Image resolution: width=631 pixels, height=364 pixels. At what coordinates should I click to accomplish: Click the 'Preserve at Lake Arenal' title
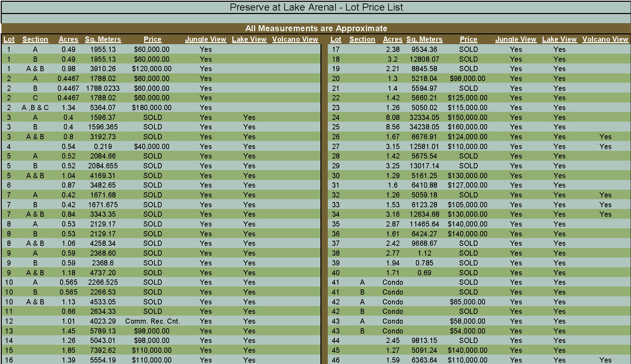[x=316, y=7]
